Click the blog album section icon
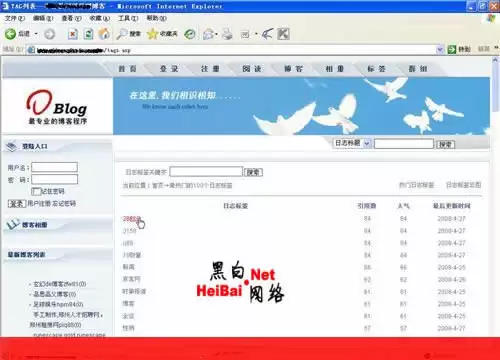Viewport: 500px width, 360px height. [x=13, y=224]
